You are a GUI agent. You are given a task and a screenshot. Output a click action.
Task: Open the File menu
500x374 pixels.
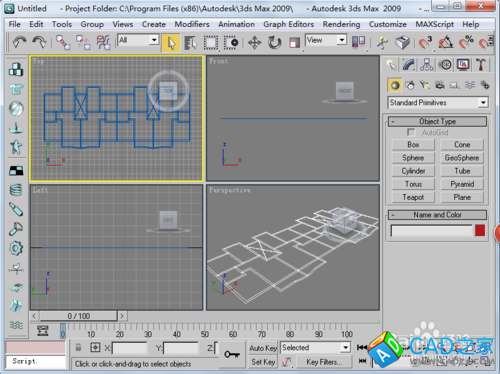(14, 24)
